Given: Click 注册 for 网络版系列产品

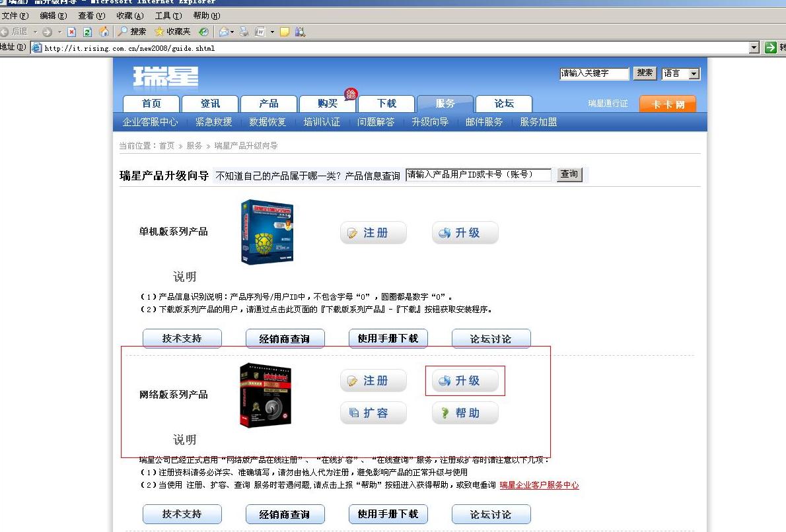Looking at the screenshot, I should tap(373, 381).
